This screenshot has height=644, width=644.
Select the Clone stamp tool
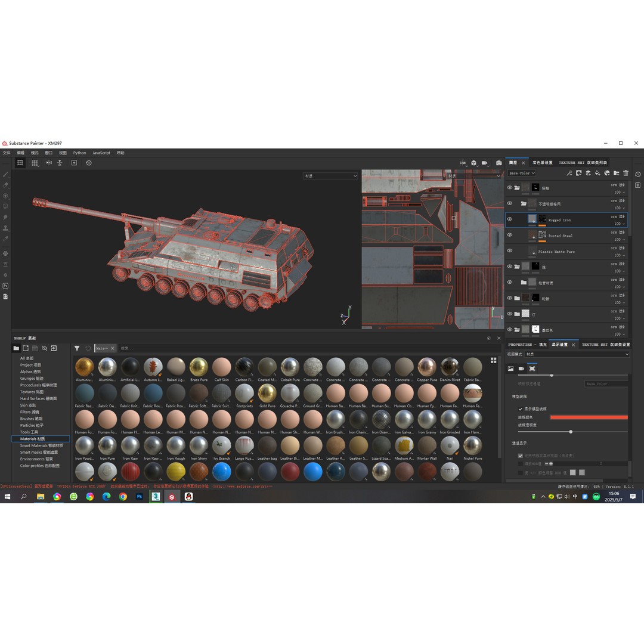tap(6, 228)
